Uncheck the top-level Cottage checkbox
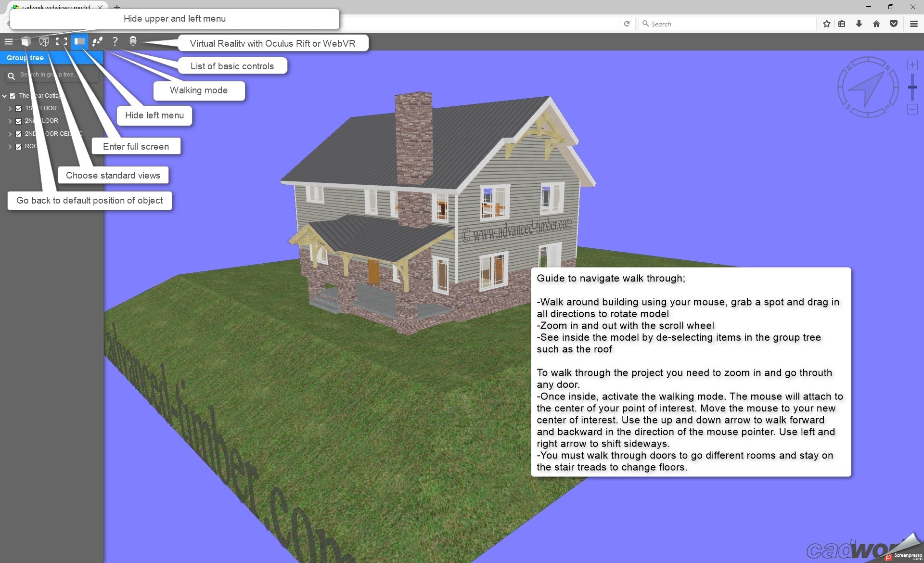Viewport: 924px width, 563px height. click(x=13, y=96)
